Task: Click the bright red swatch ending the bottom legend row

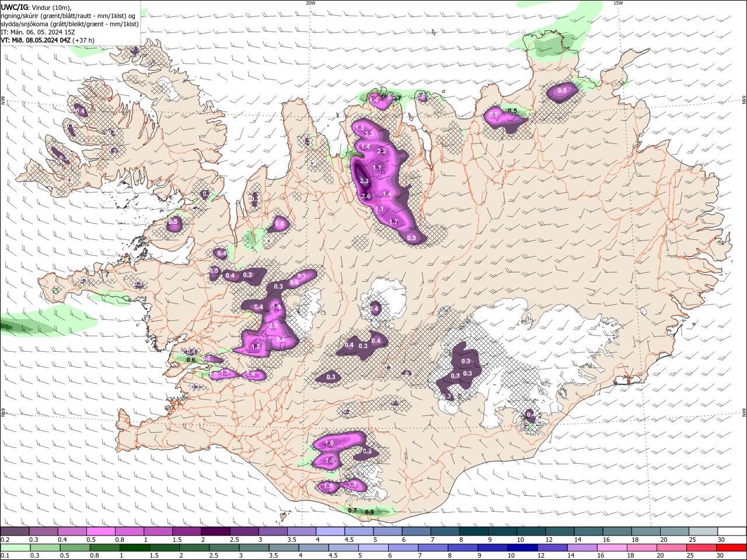Action: (x=731, y=548)
